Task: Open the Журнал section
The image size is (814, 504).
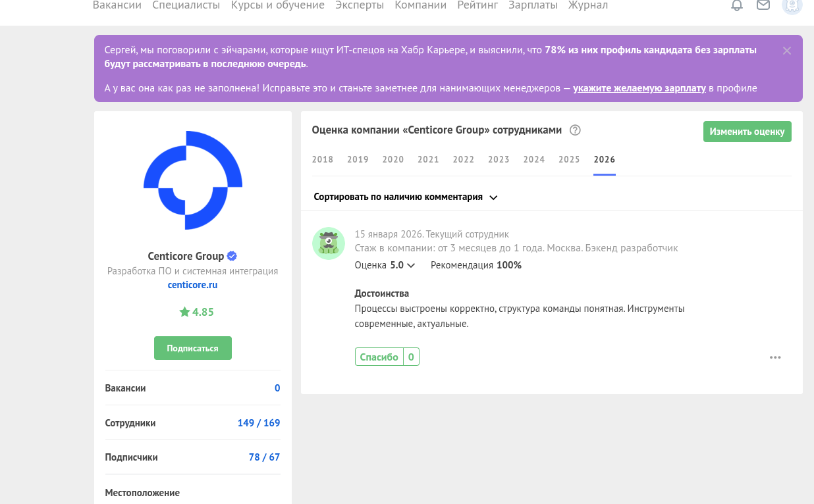Action: point(588,5)
